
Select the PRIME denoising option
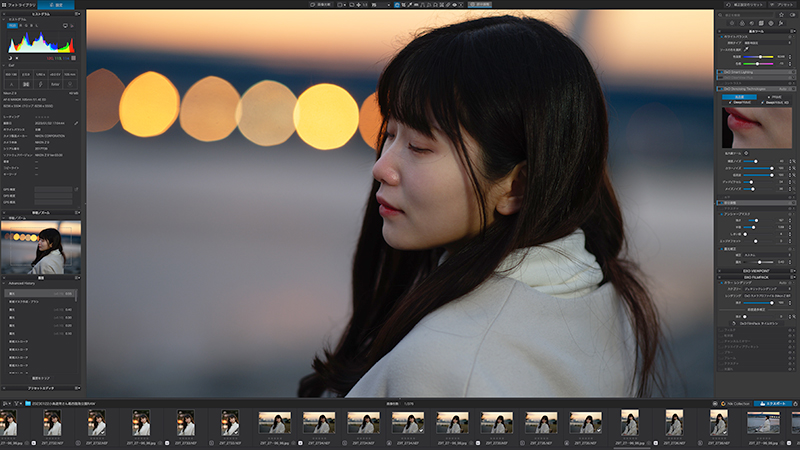pyautogui.click(x=775, y=97)
